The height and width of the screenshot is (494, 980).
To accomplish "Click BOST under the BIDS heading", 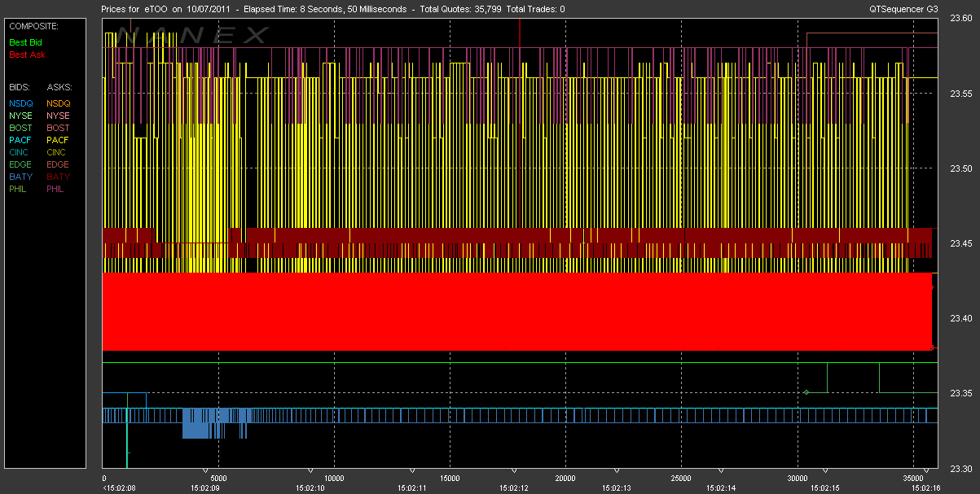I will (21, 128).
